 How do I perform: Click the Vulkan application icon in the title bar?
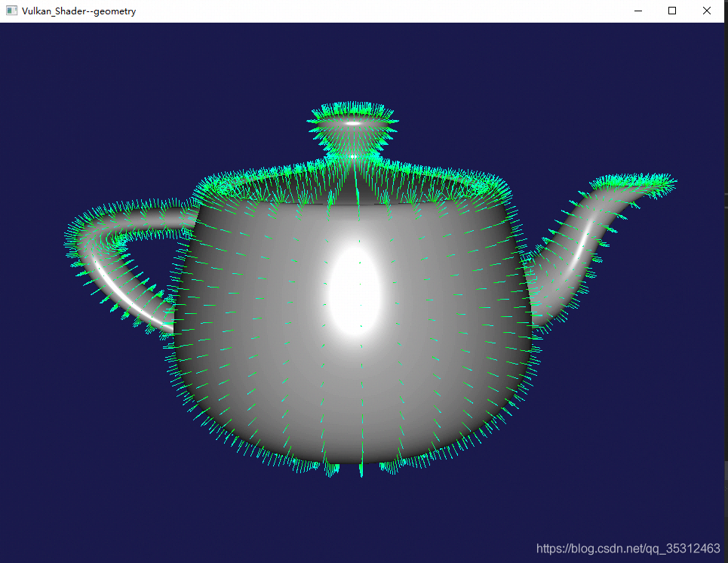10,11
